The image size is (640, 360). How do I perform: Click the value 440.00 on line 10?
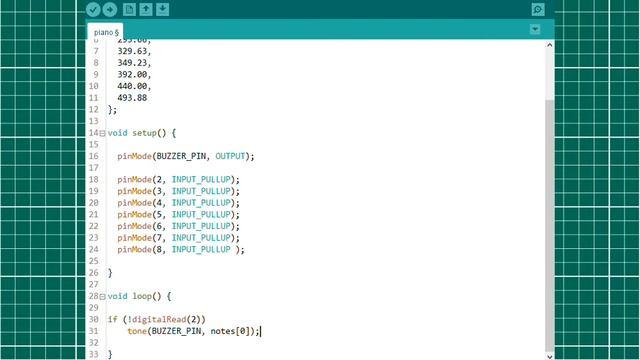pos(132,86)
